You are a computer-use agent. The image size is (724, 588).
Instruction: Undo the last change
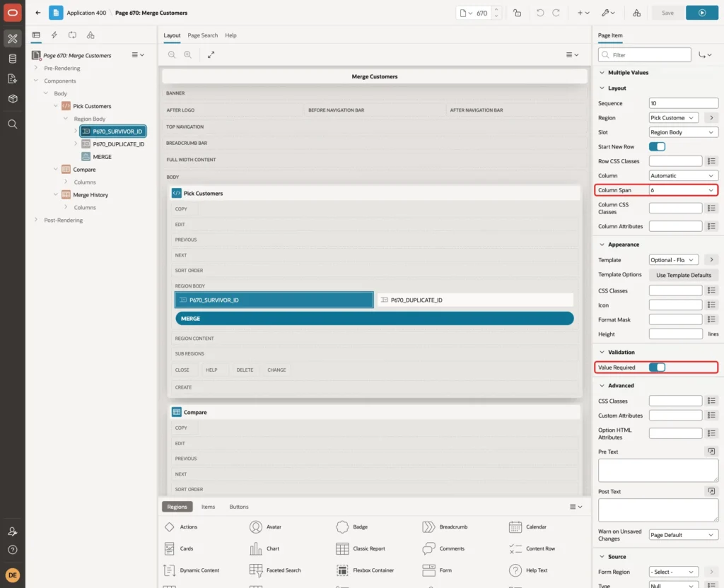(539, 13)
